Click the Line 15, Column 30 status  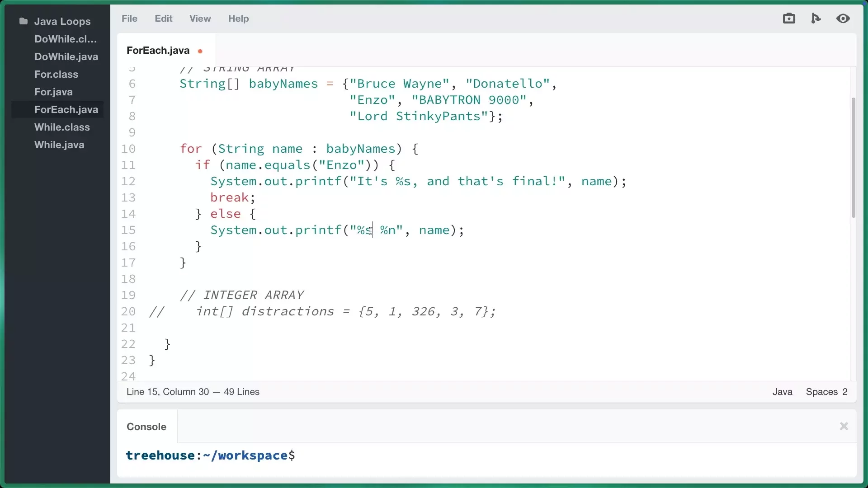168,392
